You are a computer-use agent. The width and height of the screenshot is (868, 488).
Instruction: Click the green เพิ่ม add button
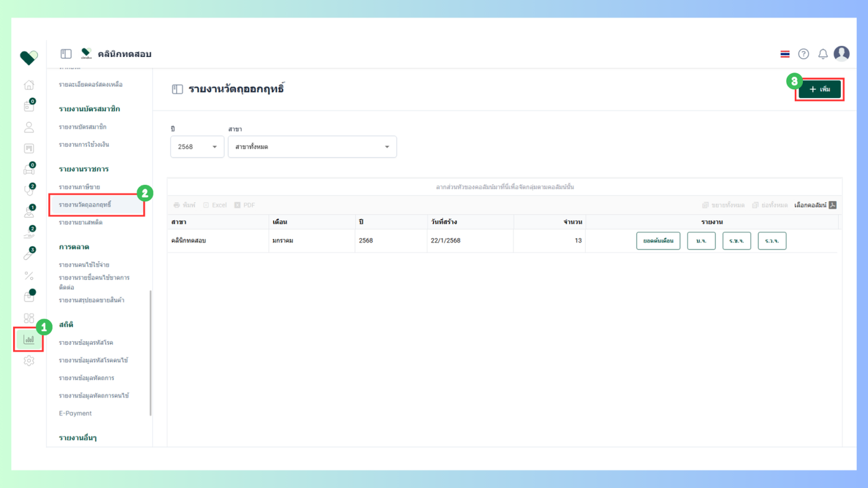pyautogui.click(x=820, y=89)
